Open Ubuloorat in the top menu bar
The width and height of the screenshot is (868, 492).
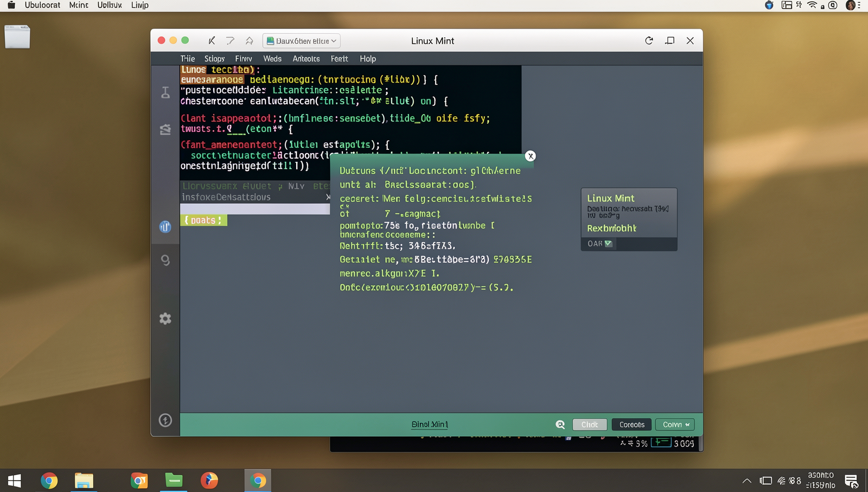coord(42,5)
